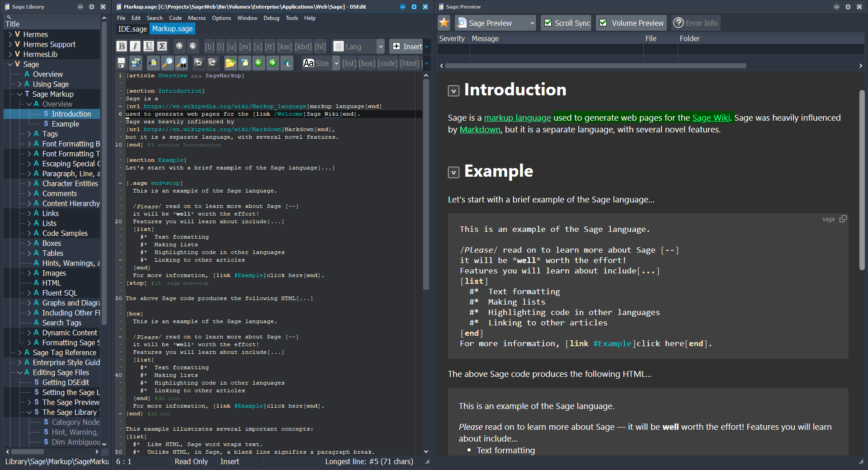The height and width of the screenshot is (470, 868).
Task: Insert the [box] tag
Action: point(367,63)
